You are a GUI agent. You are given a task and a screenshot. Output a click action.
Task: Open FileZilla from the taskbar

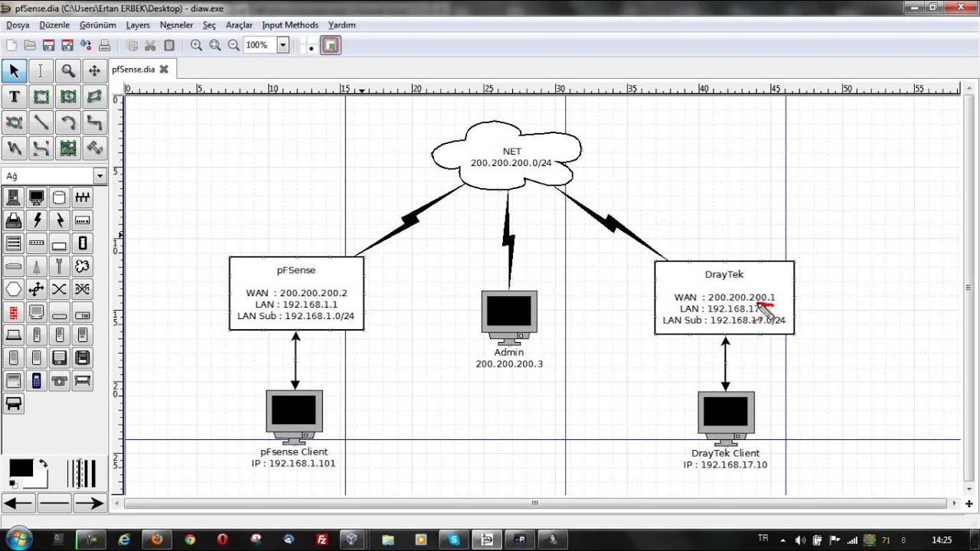322,540
